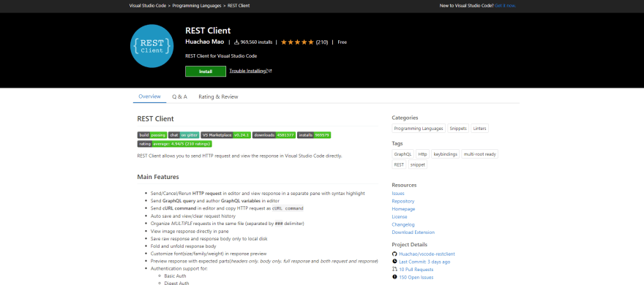Click the multi-root ready tag
This screenshot has width=644, height=285.
(x=480, y=154)
